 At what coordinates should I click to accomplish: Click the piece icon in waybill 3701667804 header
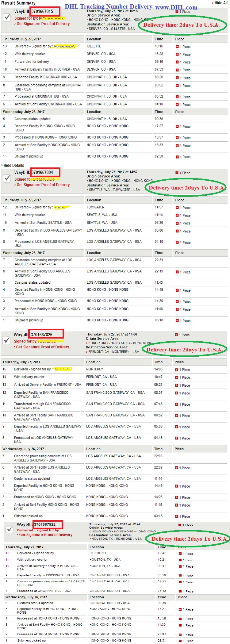click(177, 173)
